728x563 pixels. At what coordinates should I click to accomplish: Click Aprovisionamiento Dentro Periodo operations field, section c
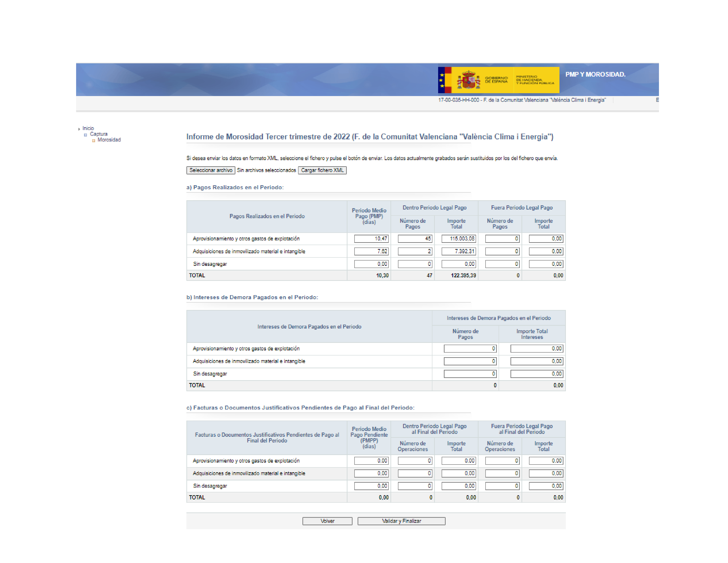[415, 461]
